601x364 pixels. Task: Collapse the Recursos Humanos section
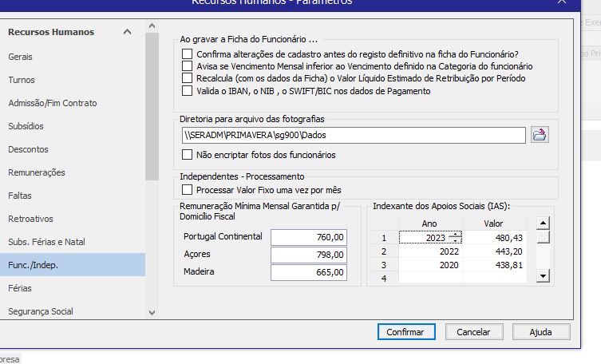(x=127, y=32)
